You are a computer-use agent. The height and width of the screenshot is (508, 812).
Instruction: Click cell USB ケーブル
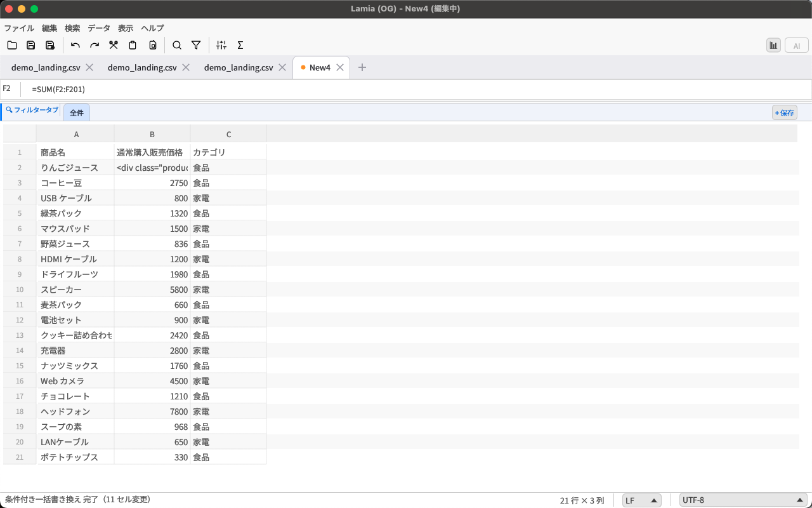(75, 198)
